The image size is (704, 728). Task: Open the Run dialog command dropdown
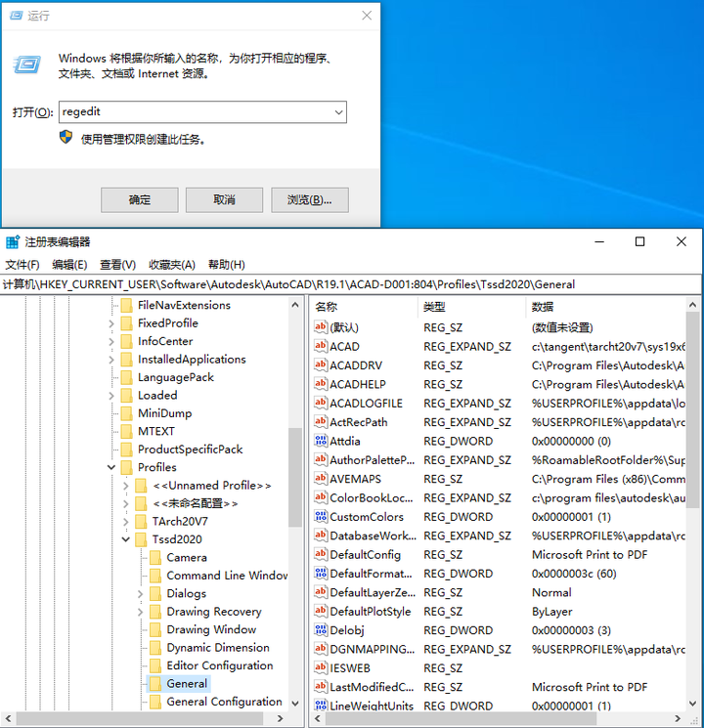coord(338,112)
